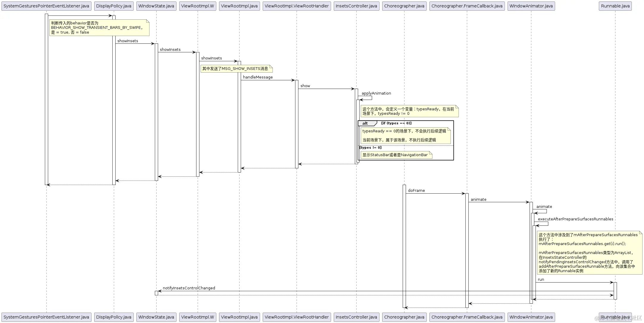Click the Runnable.java box at top right
644x323 pixels.
[x=615, y=6]
